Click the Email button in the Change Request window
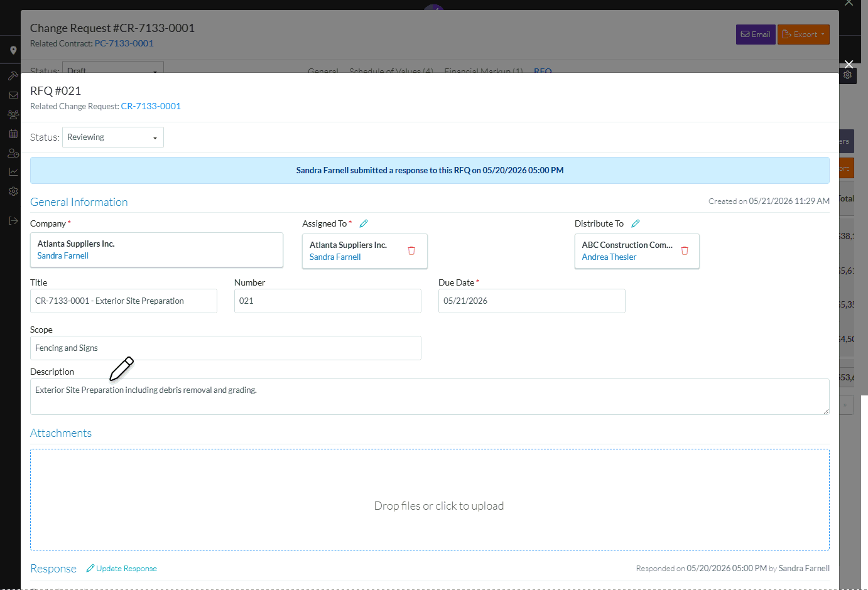The image size is (868, 590). pyautogui.click(x=756, y=35)
